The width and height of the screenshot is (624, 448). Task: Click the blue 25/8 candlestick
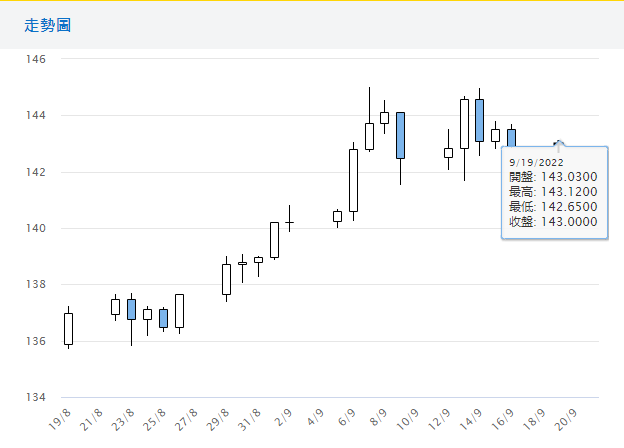(x=163, y=318)
